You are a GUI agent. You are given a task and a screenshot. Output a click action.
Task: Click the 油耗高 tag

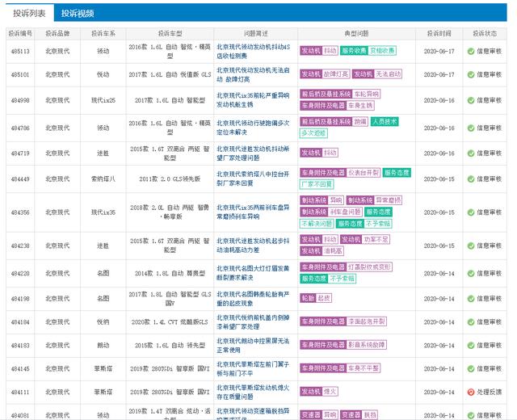pyautogui.click(x=332, y=251)
